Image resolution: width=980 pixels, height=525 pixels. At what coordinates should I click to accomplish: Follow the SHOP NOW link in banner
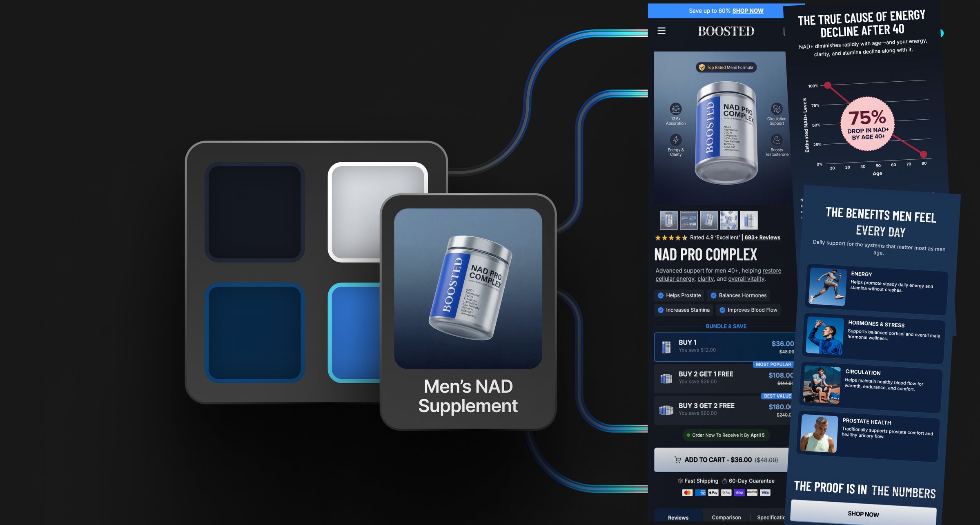click(748, 11)
